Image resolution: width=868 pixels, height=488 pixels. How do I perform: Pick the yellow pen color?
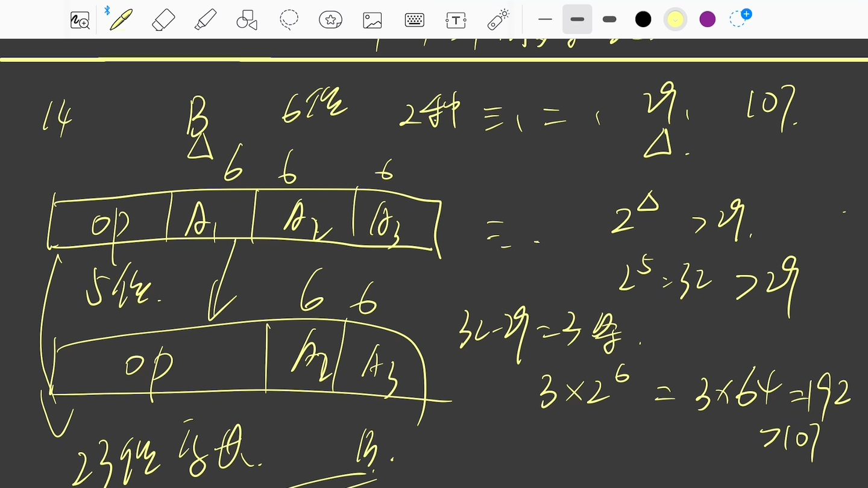point(675,19)
